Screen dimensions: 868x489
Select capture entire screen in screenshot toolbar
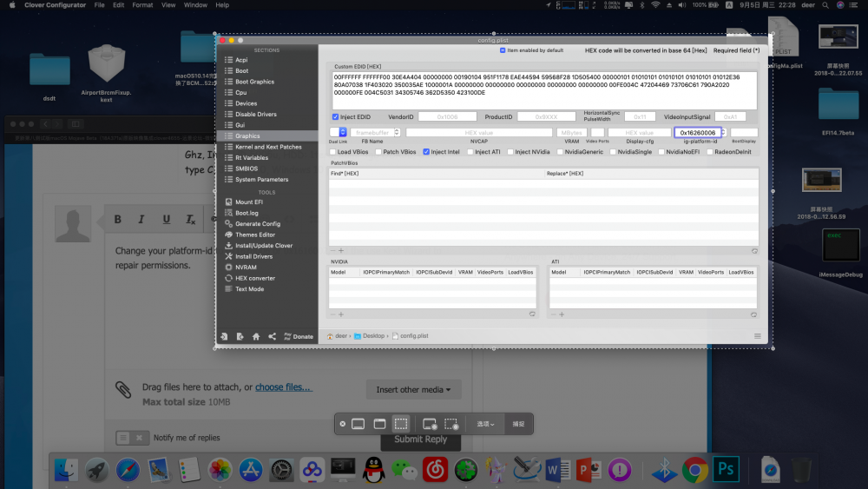coord(358,424)
